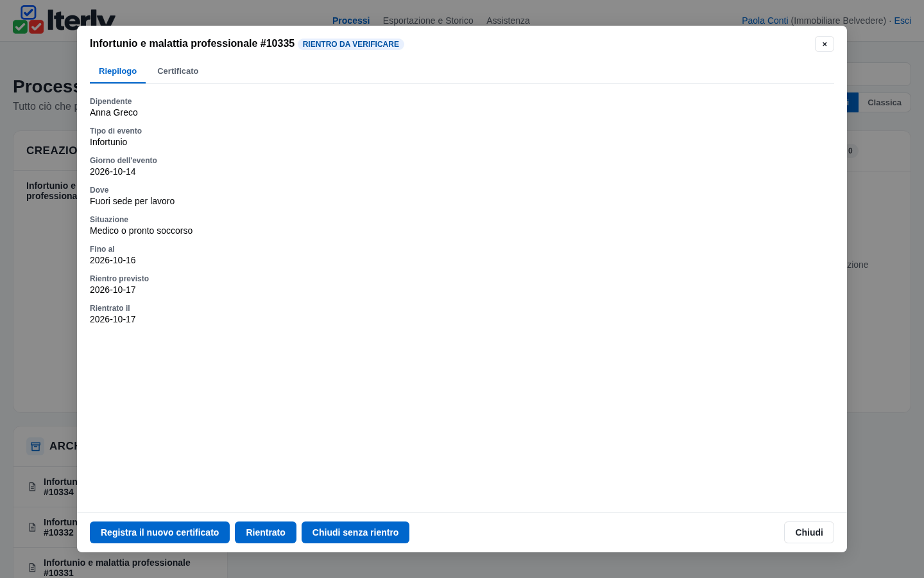Confirm return with the Rientrato button
Image resolution: width=924 pixels, height=578 pixels.
pos(266,532)
